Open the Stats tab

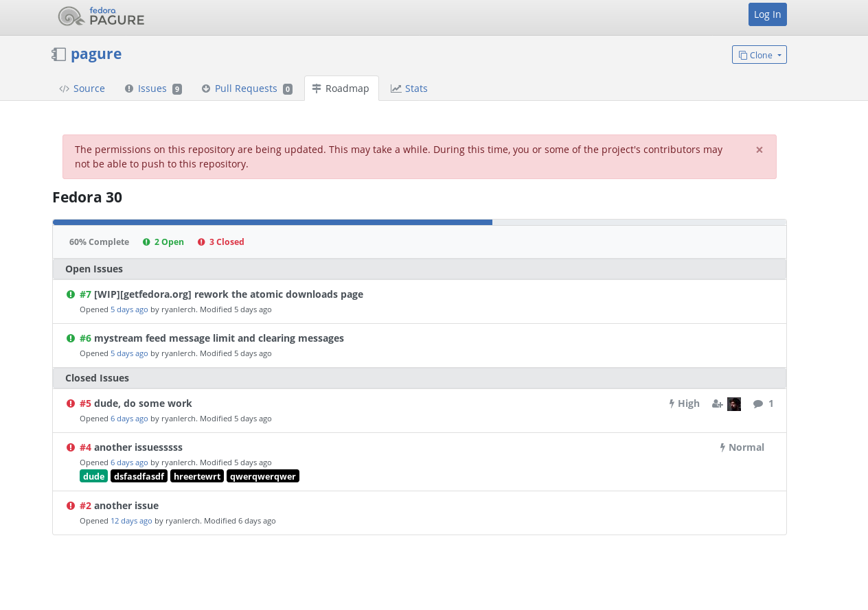coord(409,89)
